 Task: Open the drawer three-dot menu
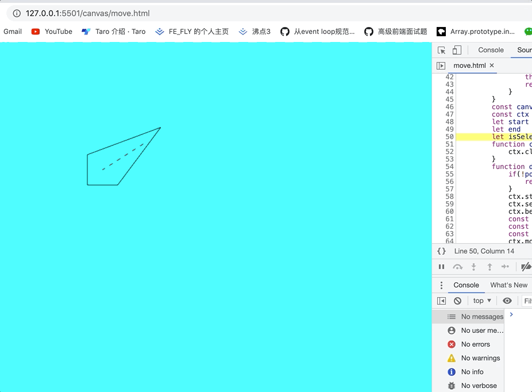coord(441,285)
